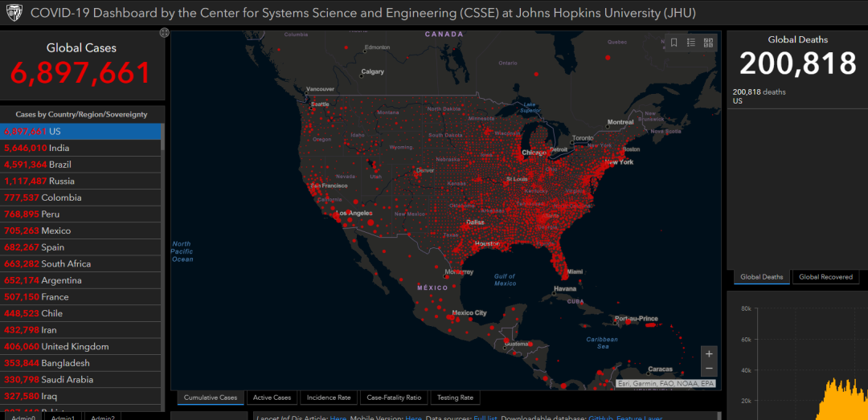Expand the Global Cases panel with corner icon

[x=164, y=33]
